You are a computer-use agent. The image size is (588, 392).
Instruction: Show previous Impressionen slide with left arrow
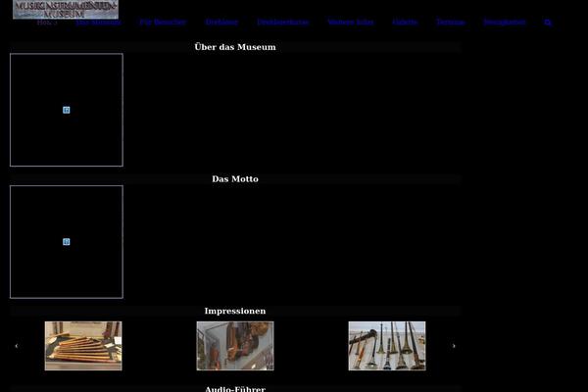17,346
